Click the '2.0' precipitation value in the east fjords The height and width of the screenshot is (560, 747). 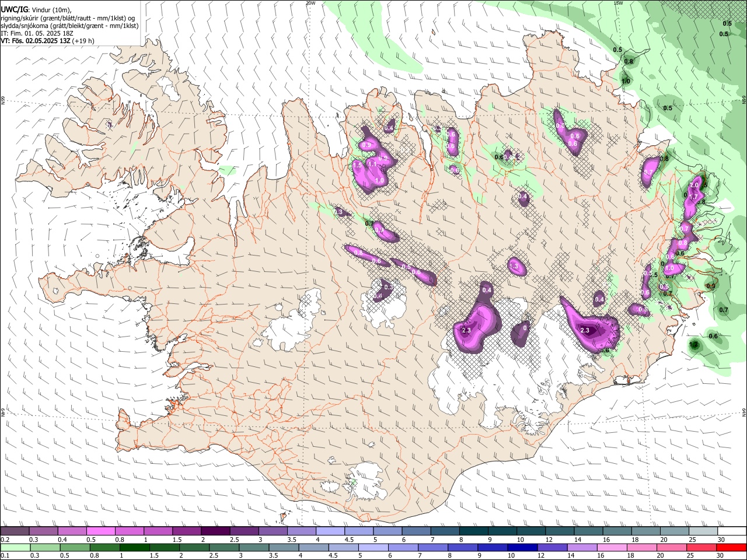694,185
